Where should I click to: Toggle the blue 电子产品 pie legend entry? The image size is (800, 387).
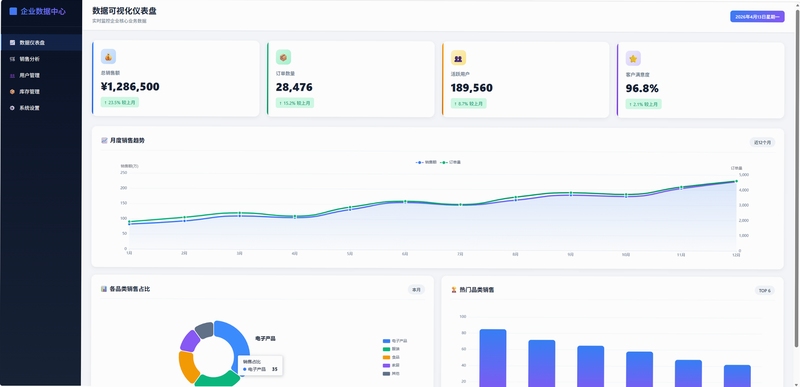[x=395, y=341]
